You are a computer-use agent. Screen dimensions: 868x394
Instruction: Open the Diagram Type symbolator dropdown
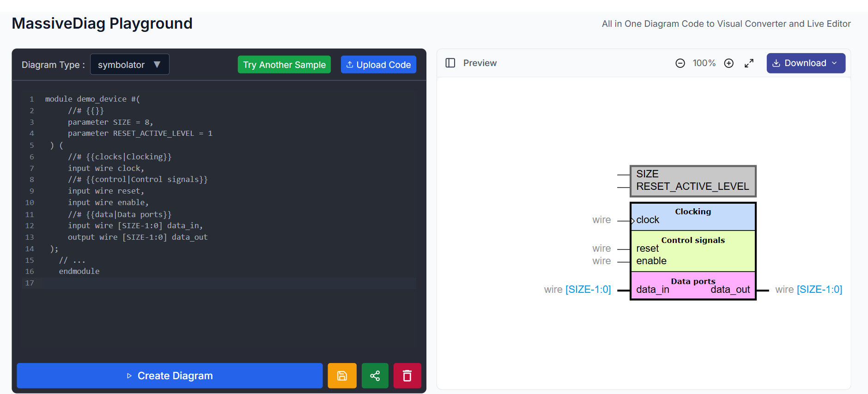coord(129,64)
